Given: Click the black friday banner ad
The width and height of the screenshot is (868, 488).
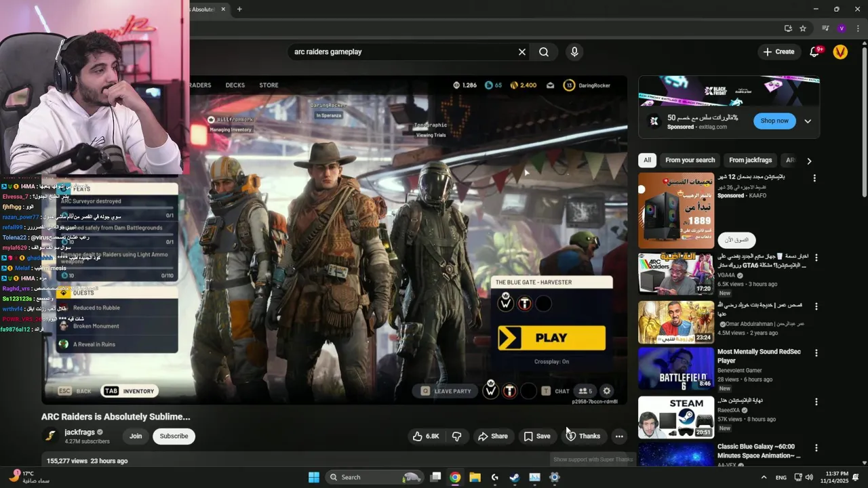Looking at the screenshot, I should click(728, 91).
